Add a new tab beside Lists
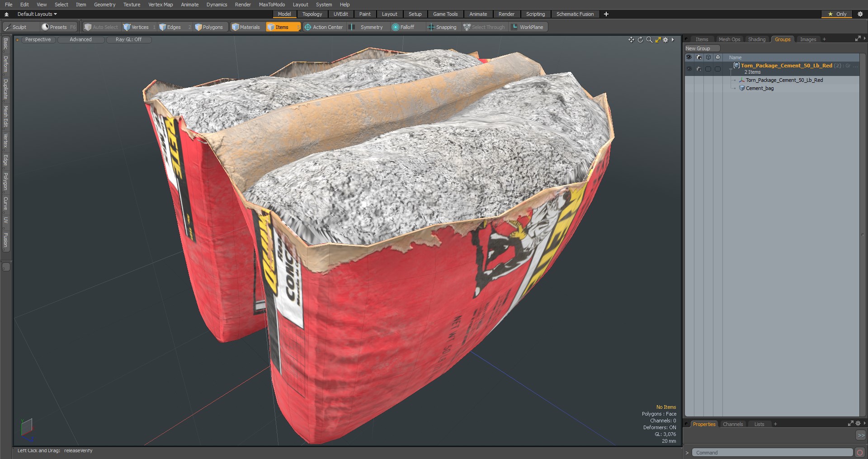 point(775,424)
